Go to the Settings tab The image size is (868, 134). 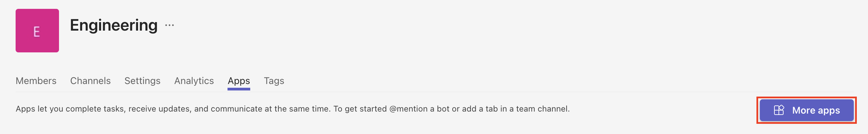[142, 81]
